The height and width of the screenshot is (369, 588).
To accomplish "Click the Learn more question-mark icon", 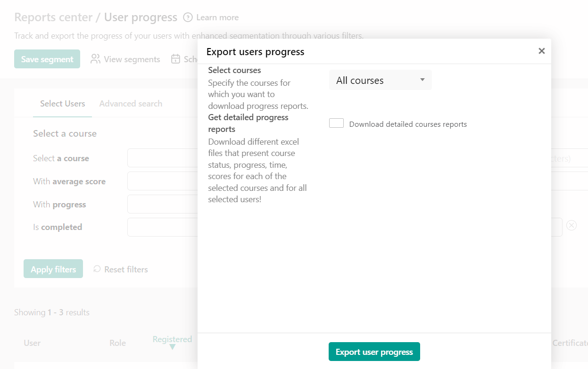I will pyautogui.click(x=188, y=17).
